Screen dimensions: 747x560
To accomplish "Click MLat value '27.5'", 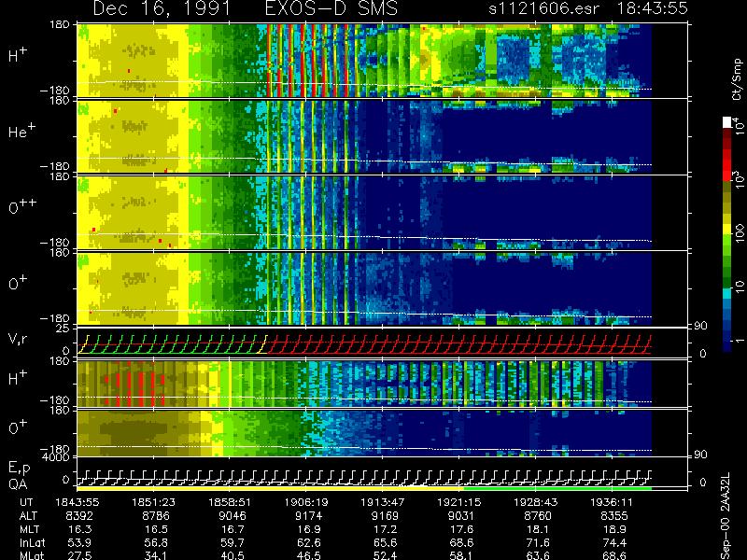I will tap(79, 555).
